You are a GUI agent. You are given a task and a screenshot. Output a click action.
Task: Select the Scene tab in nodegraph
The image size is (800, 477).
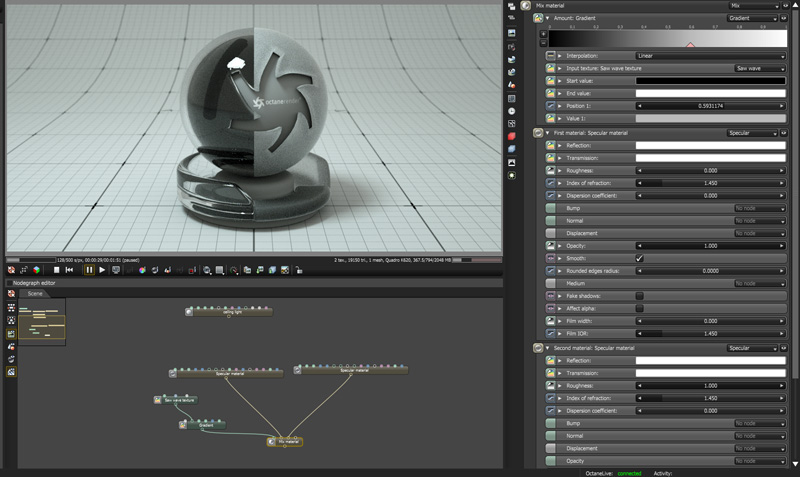(35, 294)
